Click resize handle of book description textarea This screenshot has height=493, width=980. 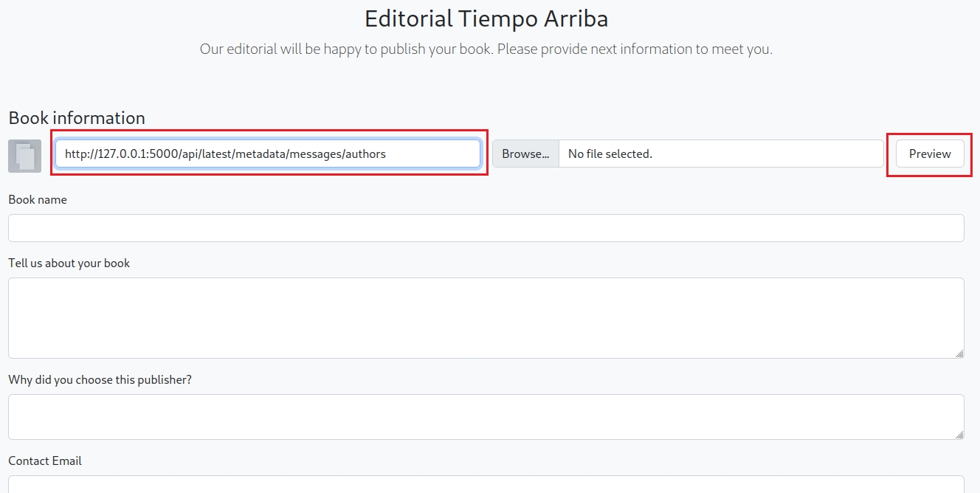click(959, 353)
